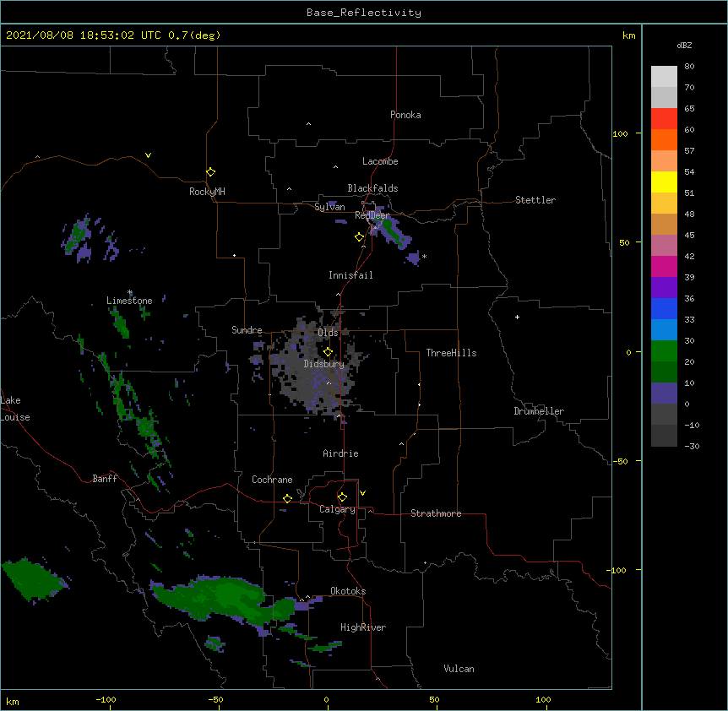
Task: Select the deep orange 57–60 dBZ legend swatch
Action: (664, 140)
